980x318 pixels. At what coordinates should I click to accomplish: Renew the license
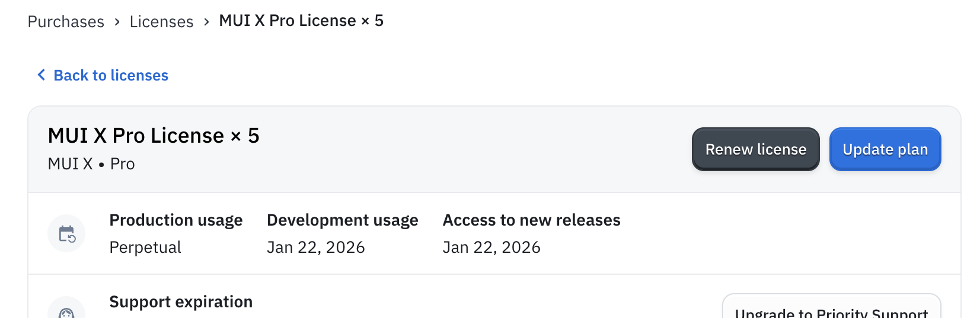(x=756, y=149)
